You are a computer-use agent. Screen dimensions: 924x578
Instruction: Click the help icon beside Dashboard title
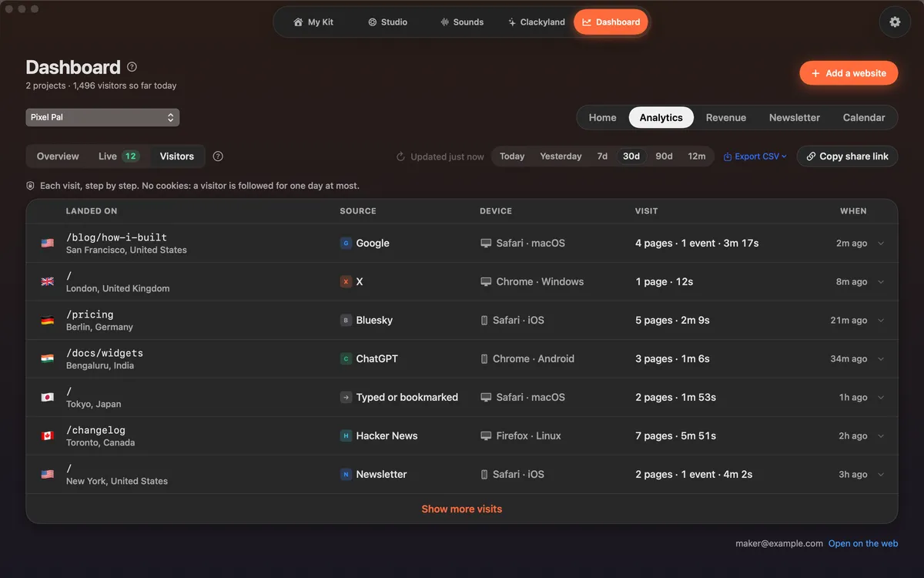click(x=132, y=67)
